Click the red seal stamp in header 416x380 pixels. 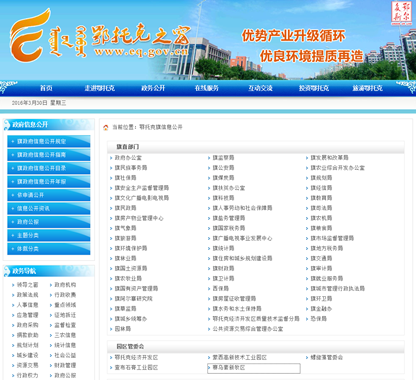click(x=401, y=13)
